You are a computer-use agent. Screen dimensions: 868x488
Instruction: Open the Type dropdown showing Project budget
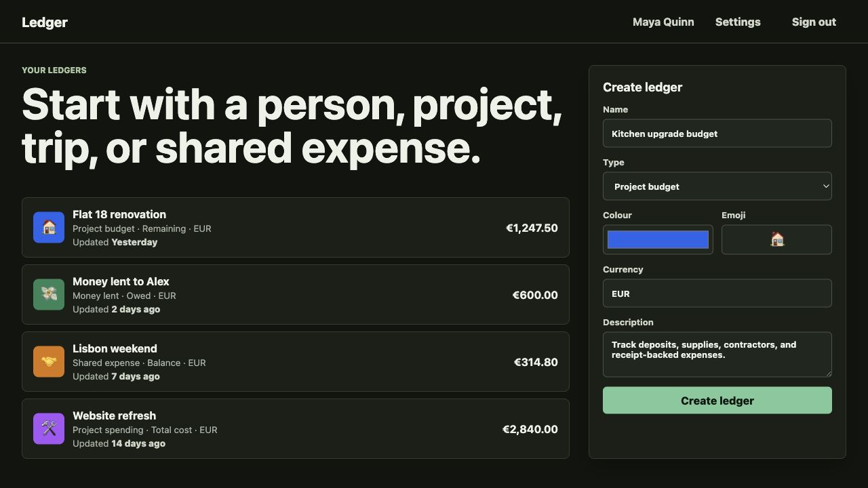tap(717, 186)
